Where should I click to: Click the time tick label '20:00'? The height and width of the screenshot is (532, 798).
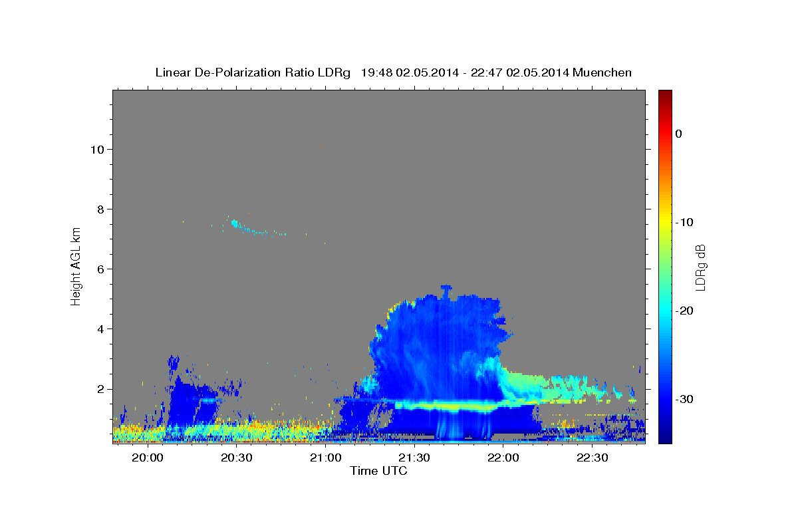(148, 458)
